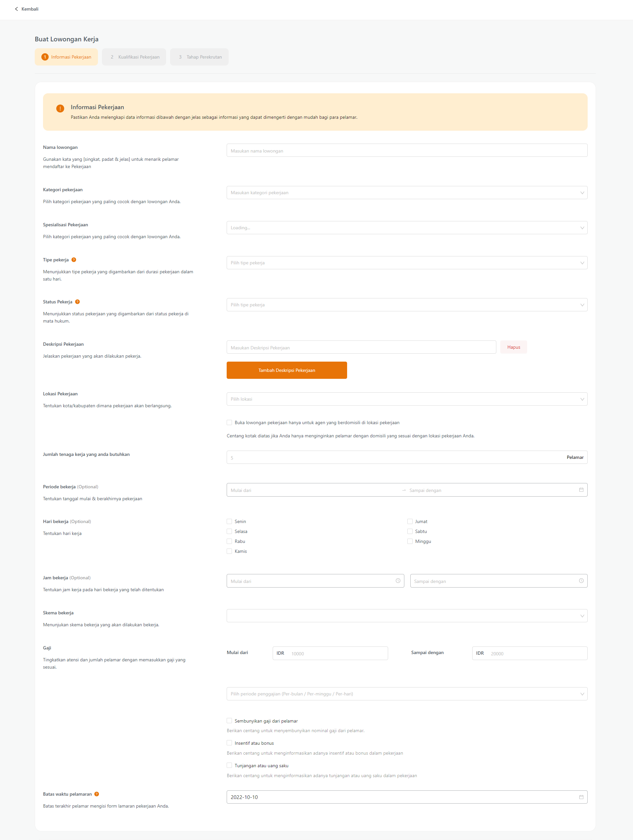This screenshot has height=840, width=633.
Task: Click the calendar icon in Periode bekerja field
Action: 581,490
